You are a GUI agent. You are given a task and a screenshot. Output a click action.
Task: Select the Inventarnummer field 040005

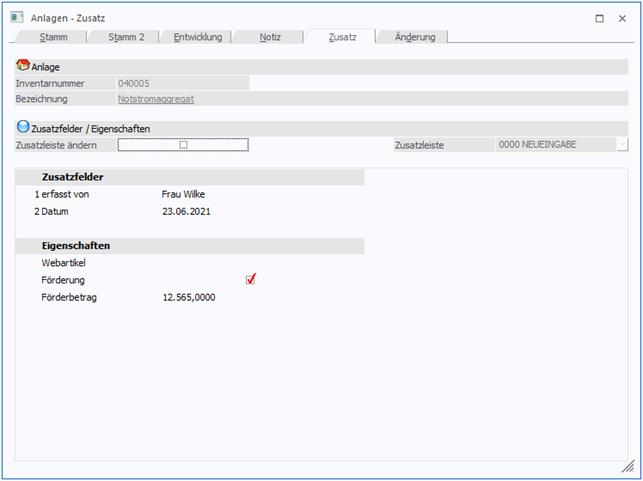[182, 83]
